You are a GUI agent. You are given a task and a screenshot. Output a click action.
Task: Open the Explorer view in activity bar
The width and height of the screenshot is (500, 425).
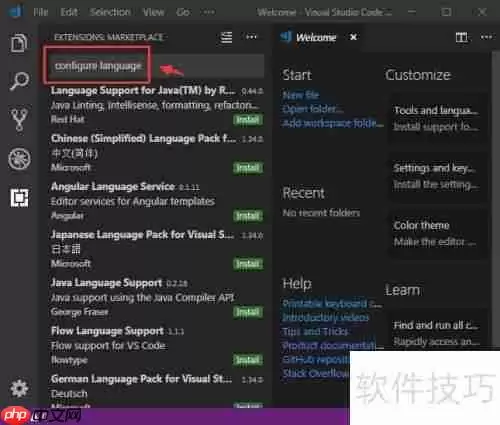pos(19,43)
